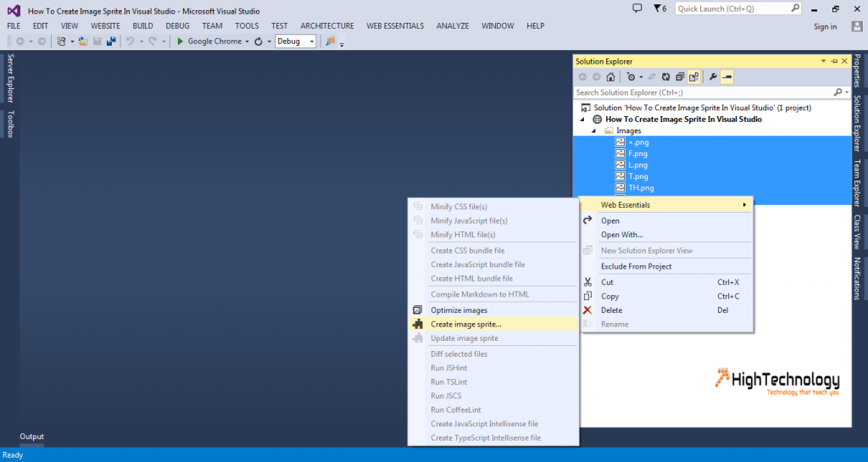Click the Collapse All icon in Solution Explorer
868x462 pixels.
[x=680, y=77]
